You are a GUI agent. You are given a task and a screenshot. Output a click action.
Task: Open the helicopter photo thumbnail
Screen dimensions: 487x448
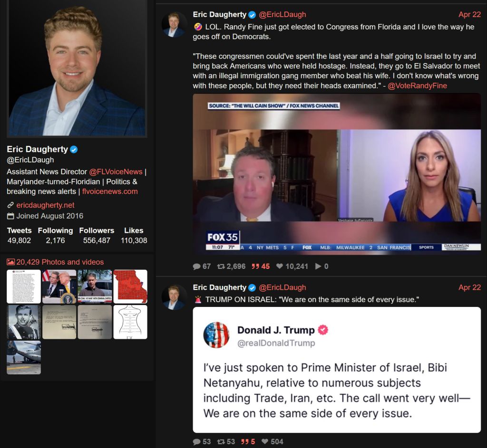tap(24, 357)
